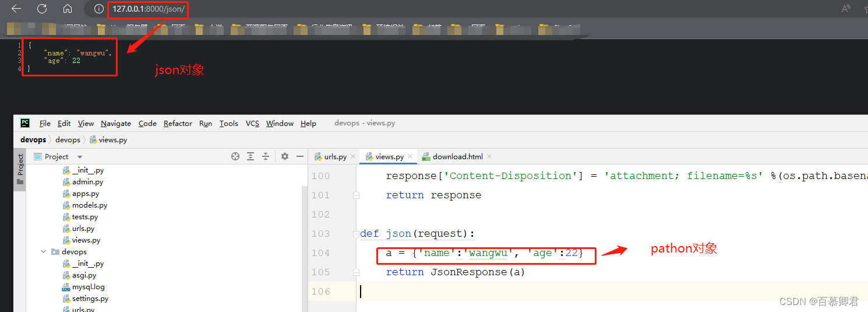Open the Navigate menu

(x=116, y=123)
